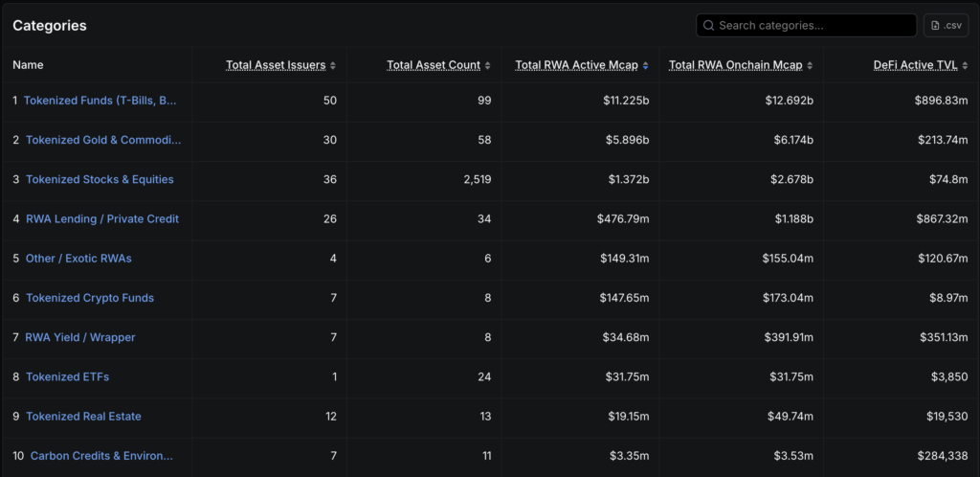Image resolution: width=980 pixels, height=477 pixels.
Task: Open Tokenized Crypto Funds category
Action: pos(90,298)
